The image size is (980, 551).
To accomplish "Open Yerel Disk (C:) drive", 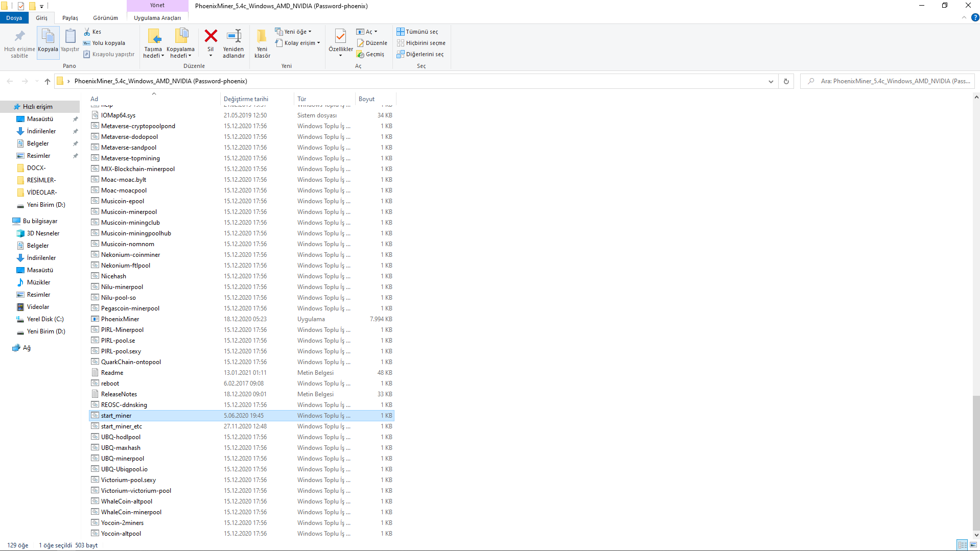I will click(x=45, y=319).
